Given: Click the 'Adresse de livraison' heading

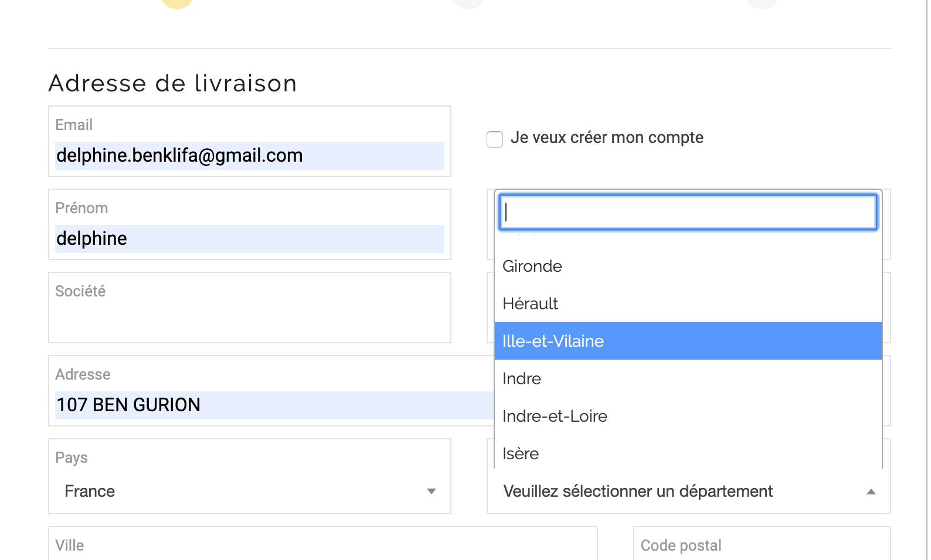Looking at the screenshot, I should click(172, 83).
